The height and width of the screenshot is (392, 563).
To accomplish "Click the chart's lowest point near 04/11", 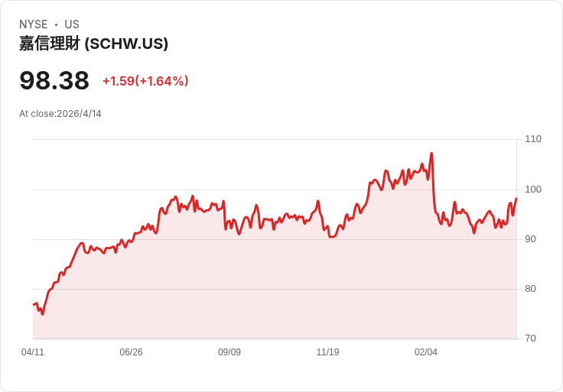I will tap(43, 314).
